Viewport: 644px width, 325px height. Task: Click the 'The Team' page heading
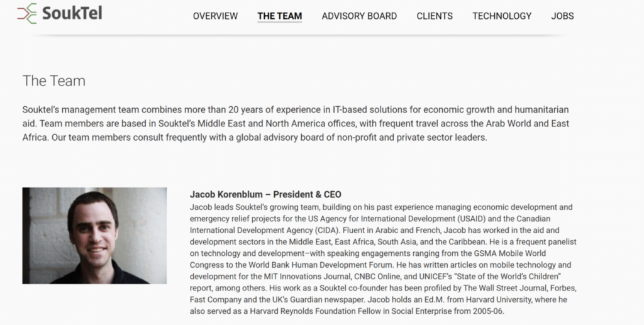click(x=54, y=81)
